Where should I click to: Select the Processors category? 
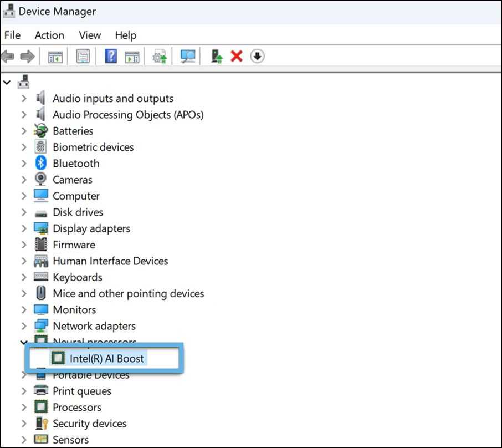77,407
